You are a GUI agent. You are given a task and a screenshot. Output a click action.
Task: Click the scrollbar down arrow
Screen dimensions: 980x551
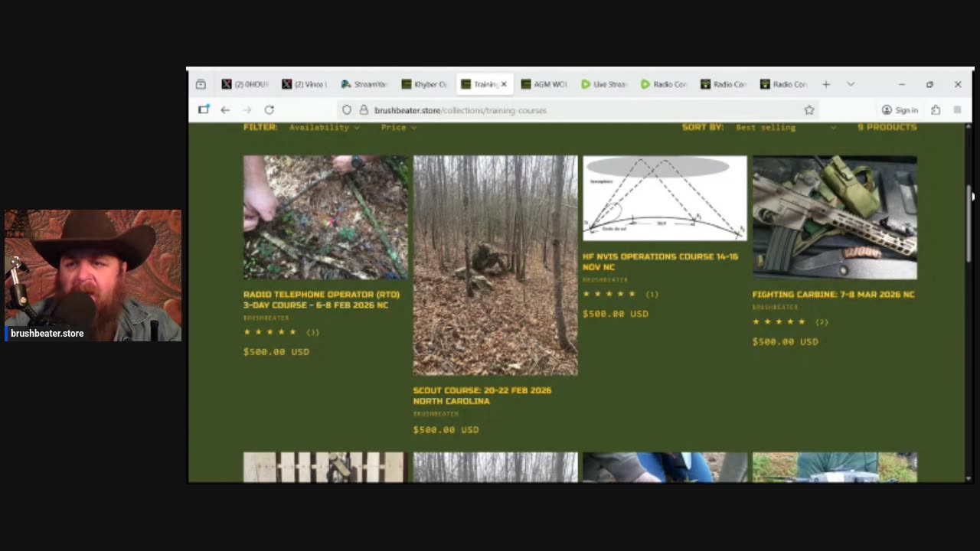point(969,478)
